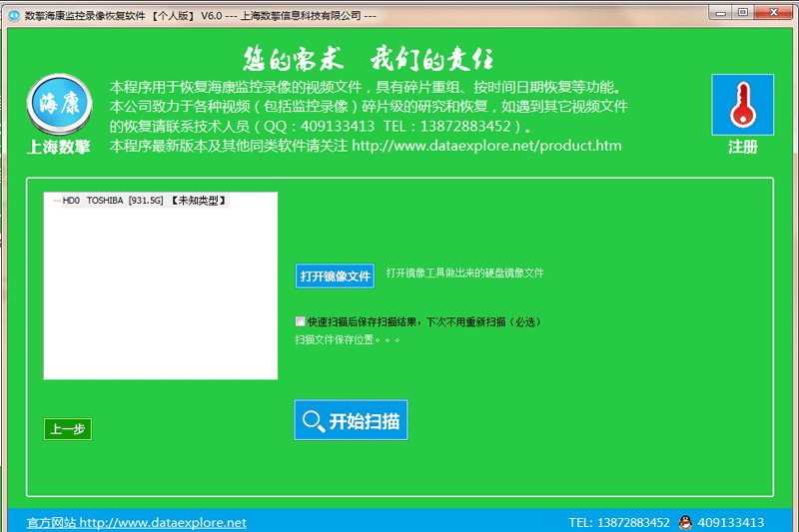Viewport: 799px width, 532px height.
Task: Click the product.htm URL in description
Action: [x=486, y=146]
